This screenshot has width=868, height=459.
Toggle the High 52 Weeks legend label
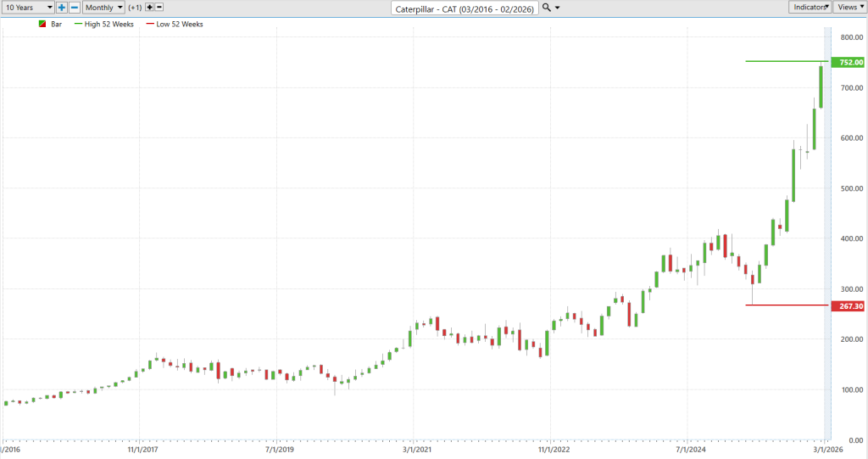[x=109, y=24]
